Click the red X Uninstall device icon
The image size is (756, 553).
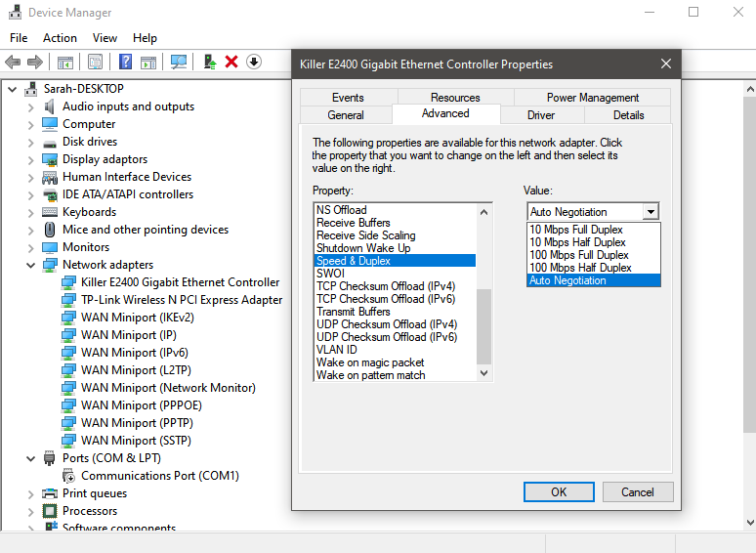tap(231, 62)
